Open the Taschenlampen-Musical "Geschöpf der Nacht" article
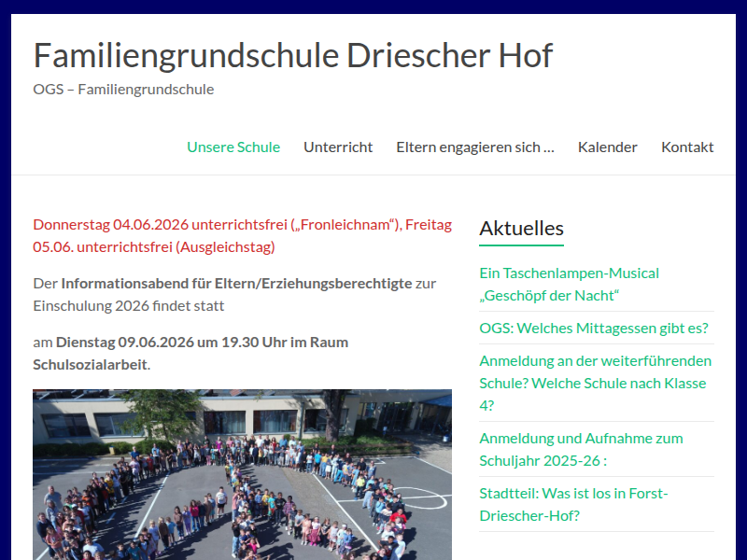The height and width of the screenshot is (560, 747). click(570, 285)
